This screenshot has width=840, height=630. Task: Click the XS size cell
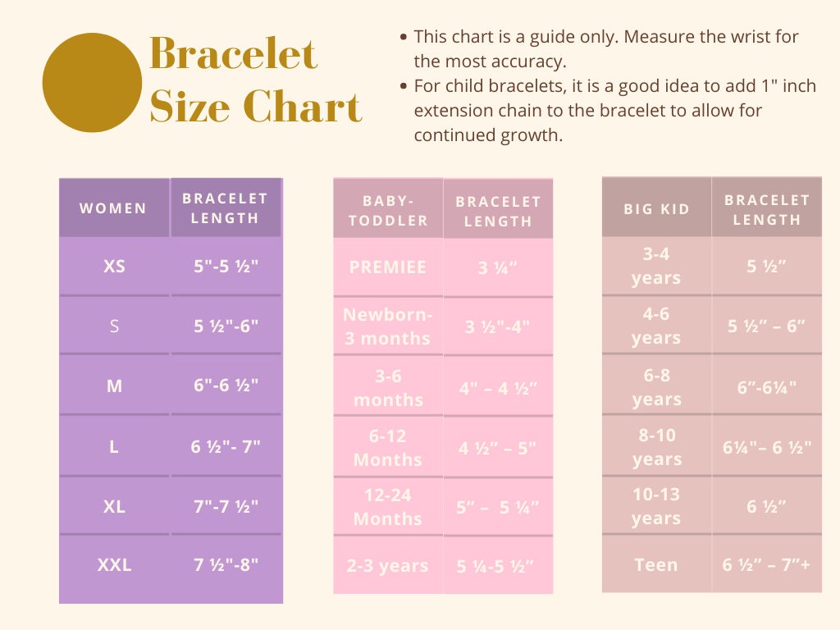[114, 267]
